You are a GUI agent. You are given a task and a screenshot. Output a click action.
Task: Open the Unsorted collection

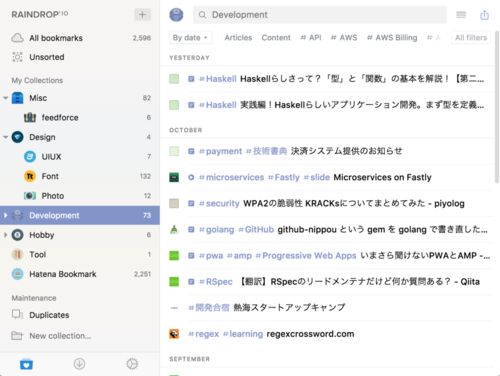[80, 57]
